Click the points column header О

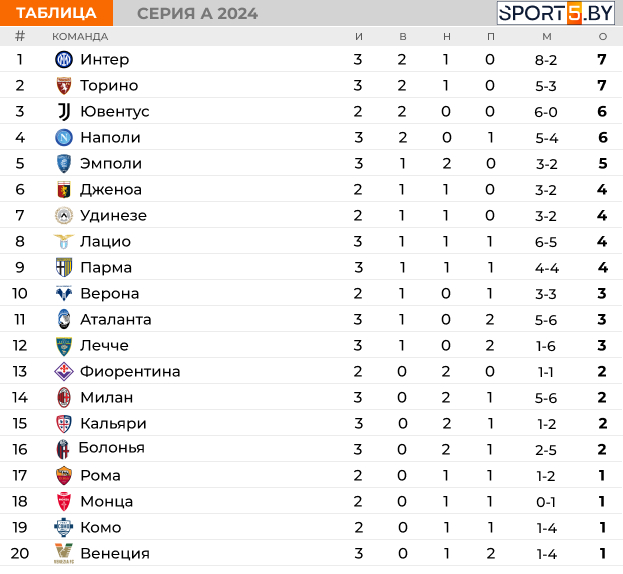tap(603, 37)
